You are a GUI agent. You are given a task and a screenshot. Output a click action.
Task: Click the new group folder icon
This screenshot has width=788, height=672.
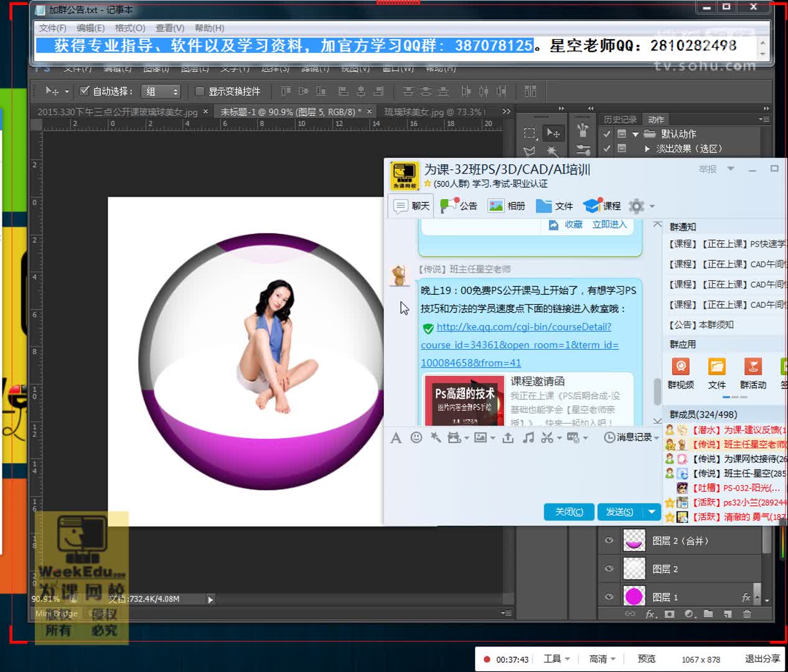point(708,614)
